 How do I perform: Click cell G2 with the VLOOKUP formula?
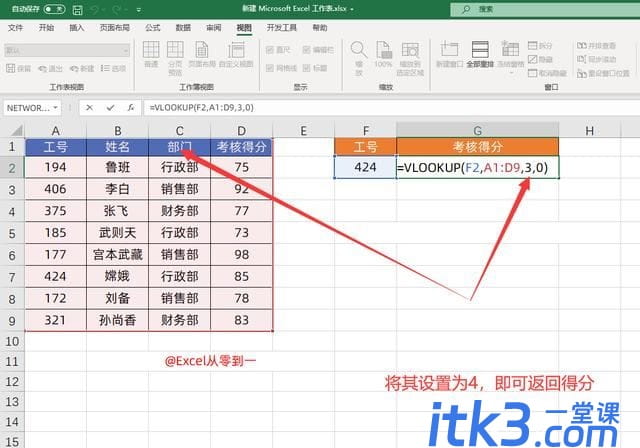478,167
